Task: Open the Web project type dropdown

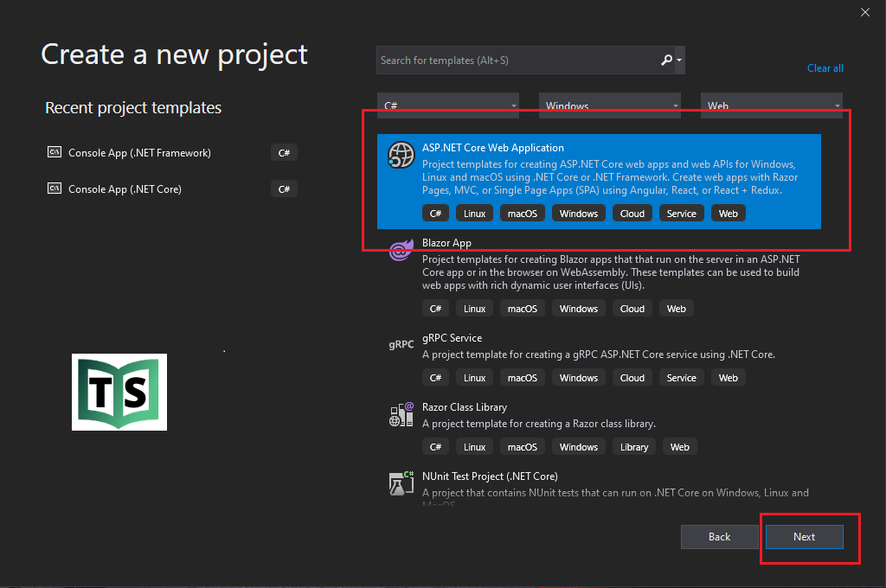Action: pyautogui.click(x=771, y=105)
